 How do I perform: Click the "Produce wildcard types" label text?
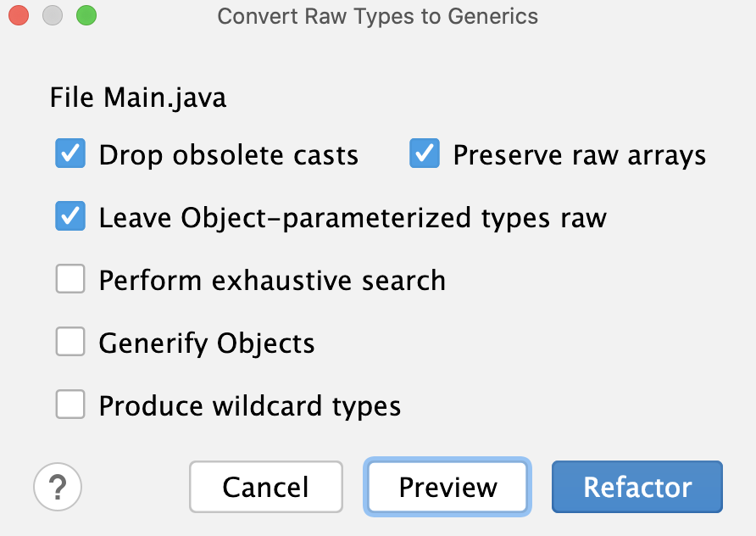tap(250, 406)
